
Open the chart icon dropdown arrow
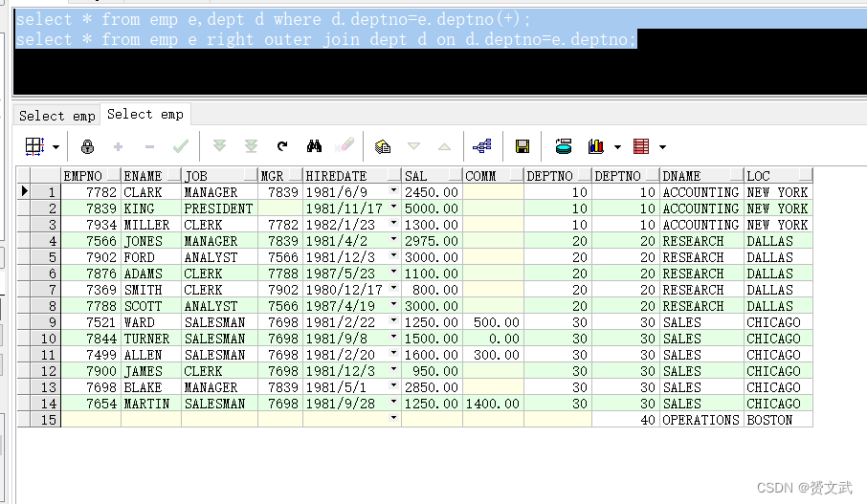coord(617,147)
